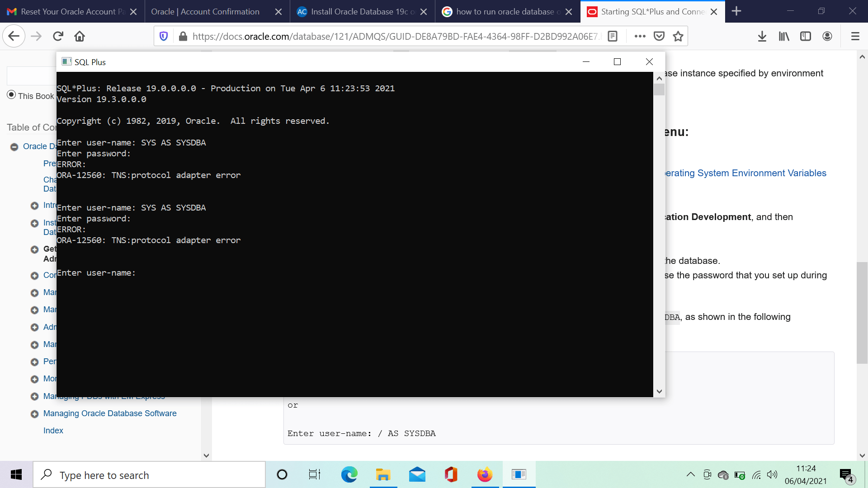This screenshot has width=868, height=488.
Task: Expand the Managing PDBs tree node
Action: (34, 397)
